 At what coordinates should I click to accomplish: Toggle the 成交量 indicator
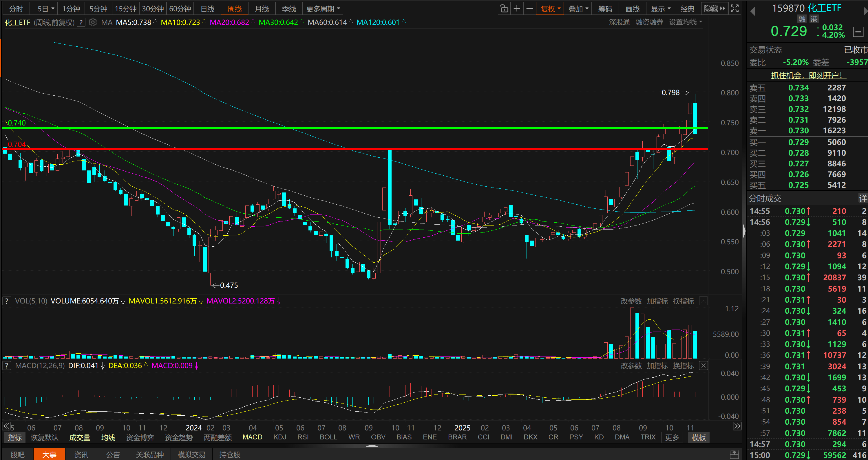click(80, 437)
